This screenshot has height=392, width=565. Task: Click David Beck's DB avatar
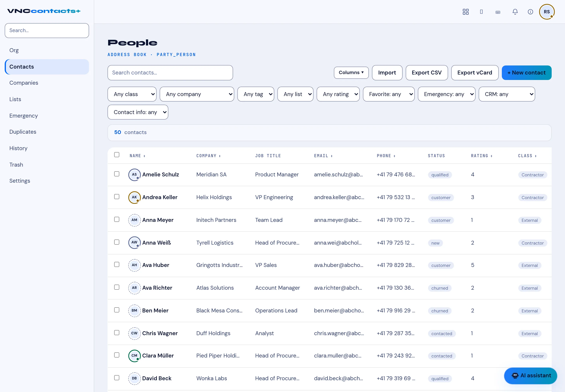point(134,378)
